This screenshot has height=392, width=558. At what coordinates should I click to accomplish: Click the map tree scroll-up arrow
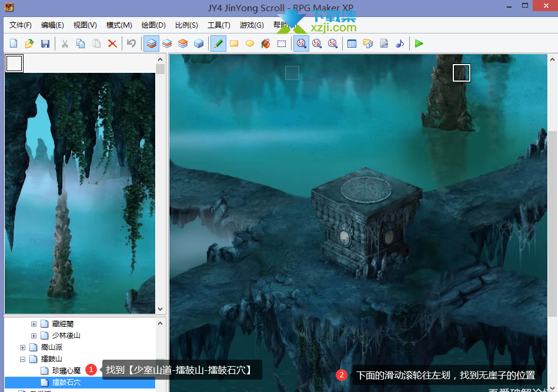coord(160,323)
